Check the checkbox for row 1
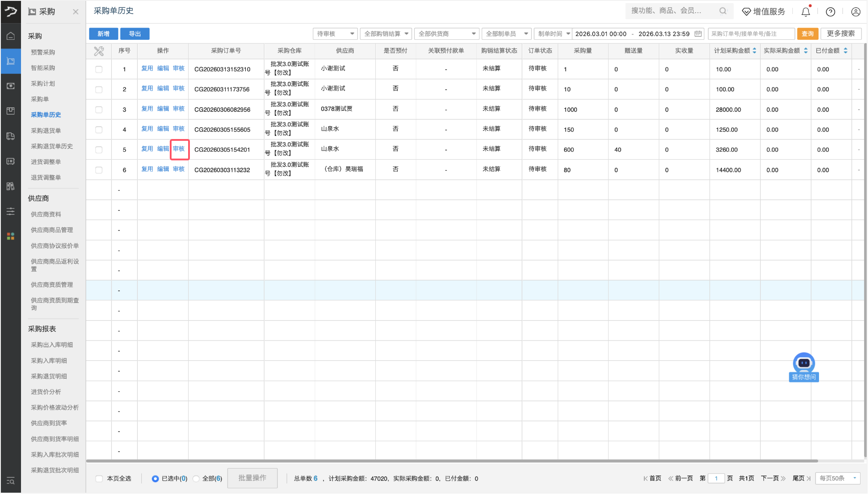The image size is (868, 494). tap(99, 70)
